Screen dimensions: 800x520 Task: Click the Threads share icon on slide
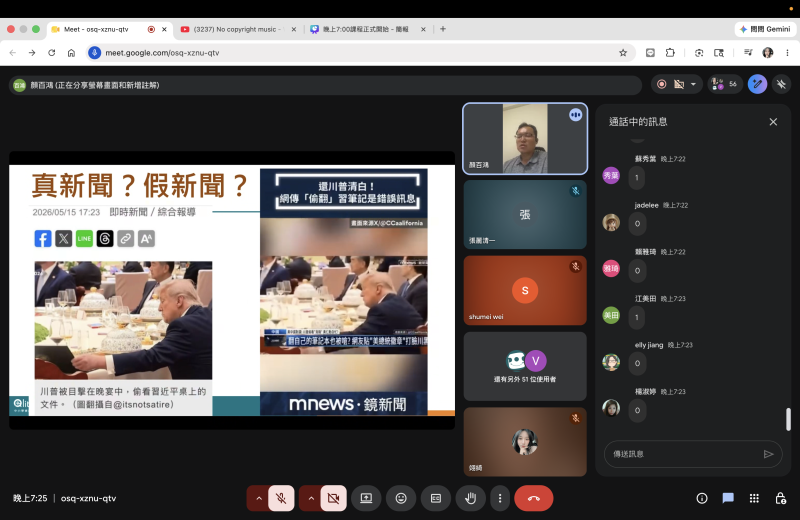point(105,238)
